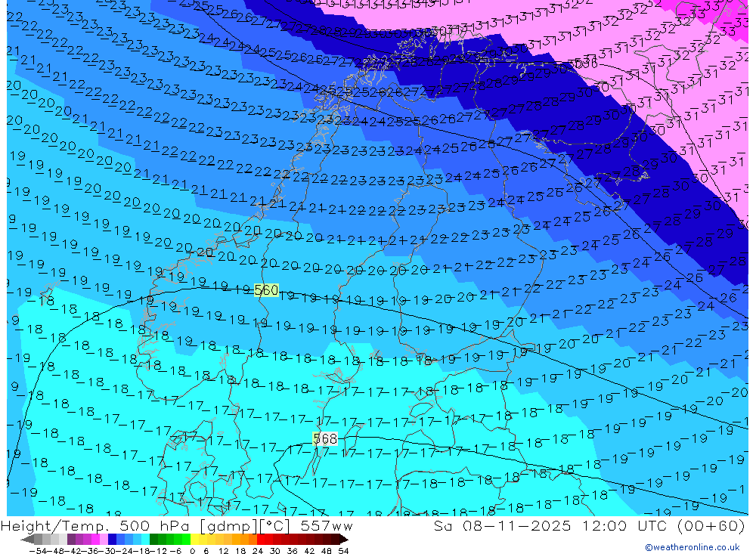Select the map title 'Height/Temp. 500 hPa'
This screenshot has width=756, height=554.
pyautogui.click(x=95, y=525)
